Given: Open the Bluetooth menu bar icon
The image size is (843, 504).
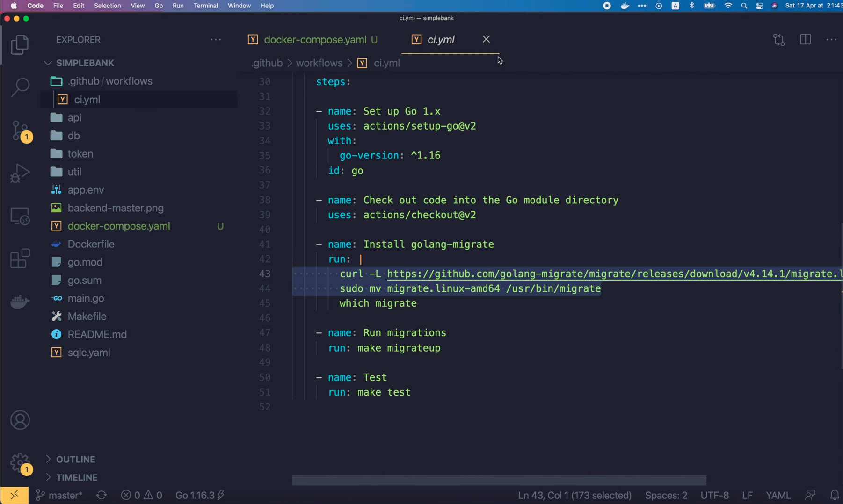Looking at the screenshot, I should 692,6.
